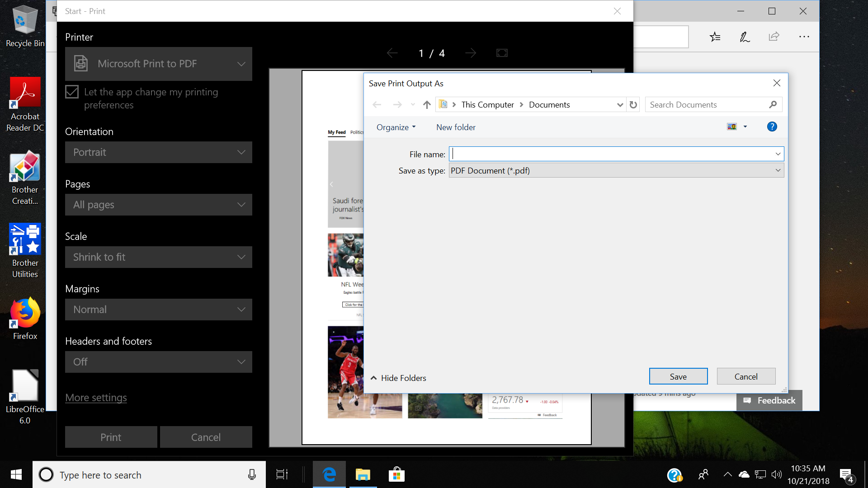Open Pages dropdown showing All pages
Image resolution: width=868 pixels, height=488 pixels.
click(159, 205)
